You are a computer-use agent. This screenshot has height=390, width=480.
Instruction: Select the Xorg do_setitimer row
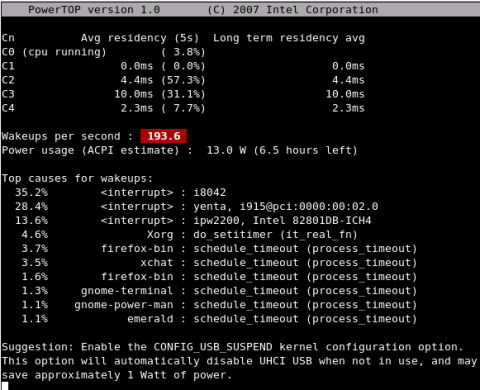pos(189,235)
